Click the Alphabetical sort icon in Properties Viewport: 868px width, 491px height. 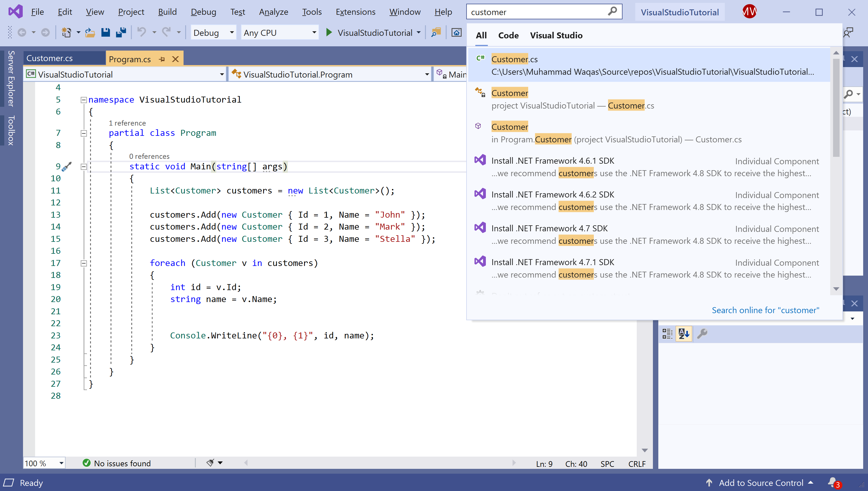tap(684, 334)
